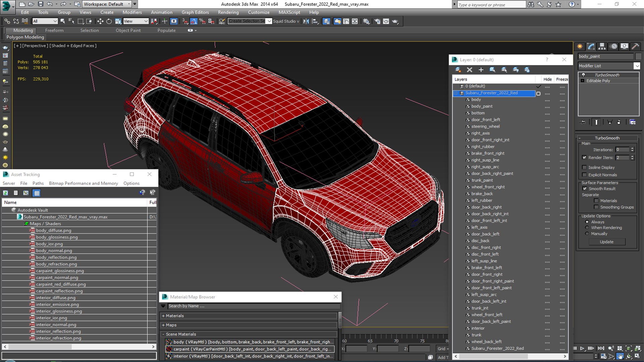Click the Undo arrow in title bar
This screenshot has width=644, height=362.
(x=50, y=4)
